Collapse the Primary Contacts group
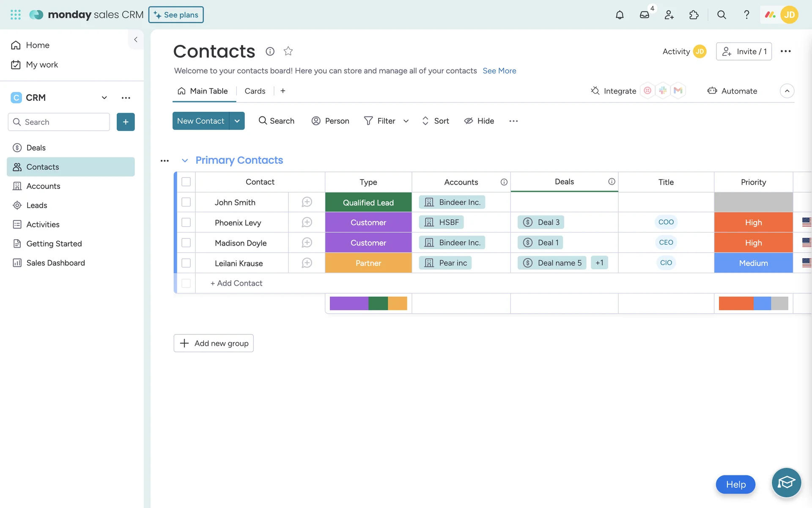 (185, 160)
